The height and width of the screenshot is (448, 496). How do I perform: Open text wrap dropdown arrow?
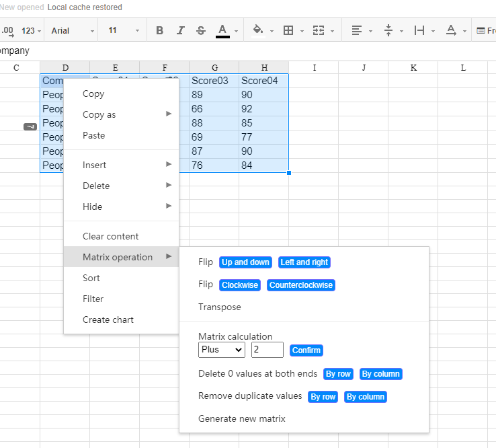point(433,31)
